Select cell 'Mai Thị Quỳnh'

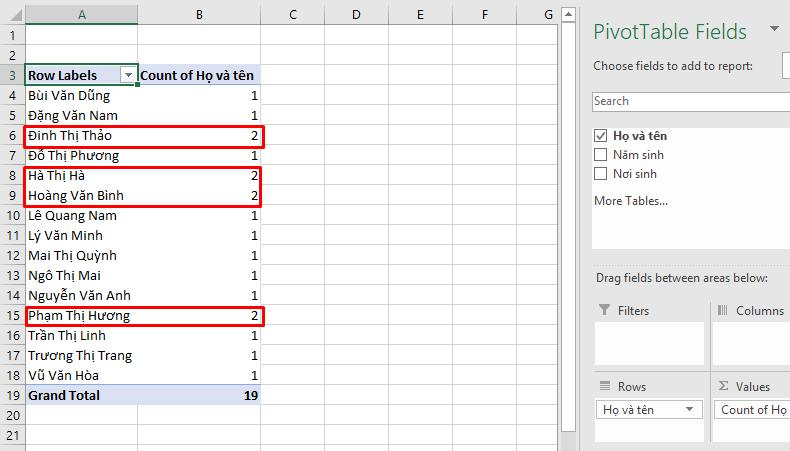click(82, 255)
